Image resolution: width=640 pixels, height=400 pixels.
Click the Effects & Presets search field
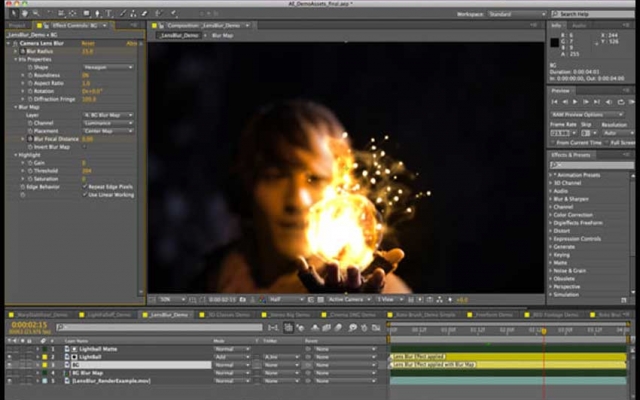coord(592,165)
